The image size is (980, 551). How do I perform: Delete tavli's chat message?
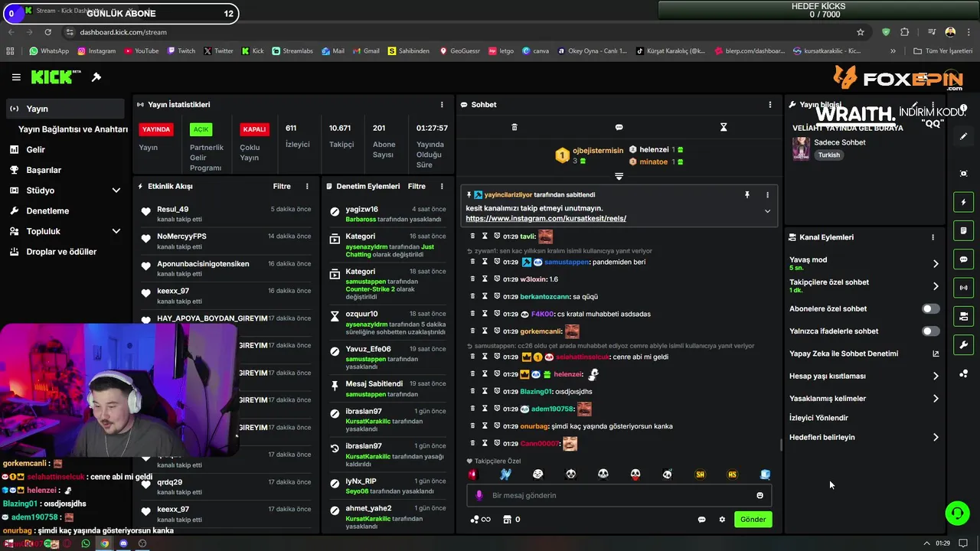point(472,236)
